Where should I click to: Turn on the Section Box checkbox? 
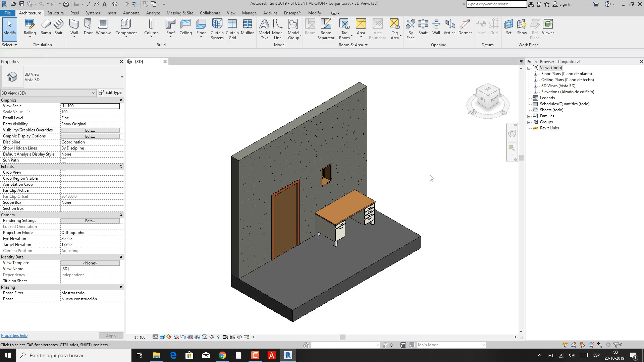(64, 209)
